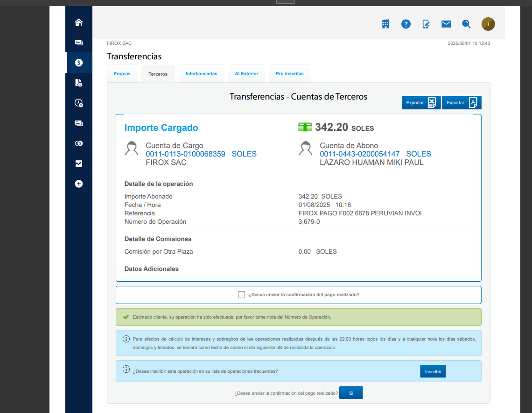Image resolution: width=532 pixels, height=413 pixels.
Task: Open the mobile device edit icon
Action: (426, 24)
